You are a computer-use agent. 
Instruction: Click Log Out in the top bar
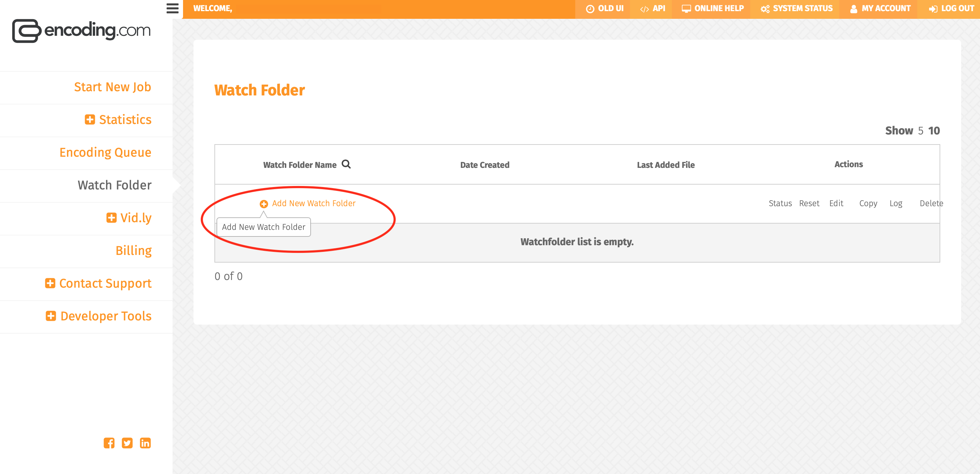(x=951, y=8)
